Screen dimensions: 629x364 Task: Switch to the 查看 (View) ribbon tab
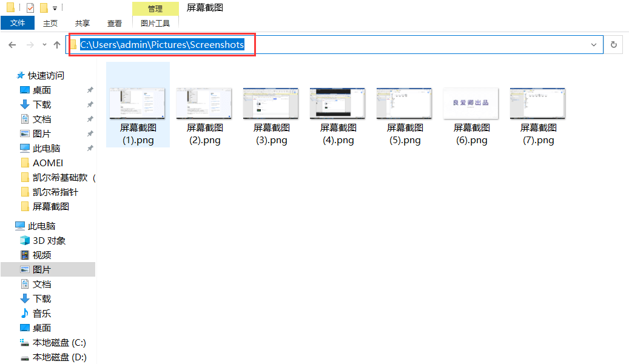[114, 23]
